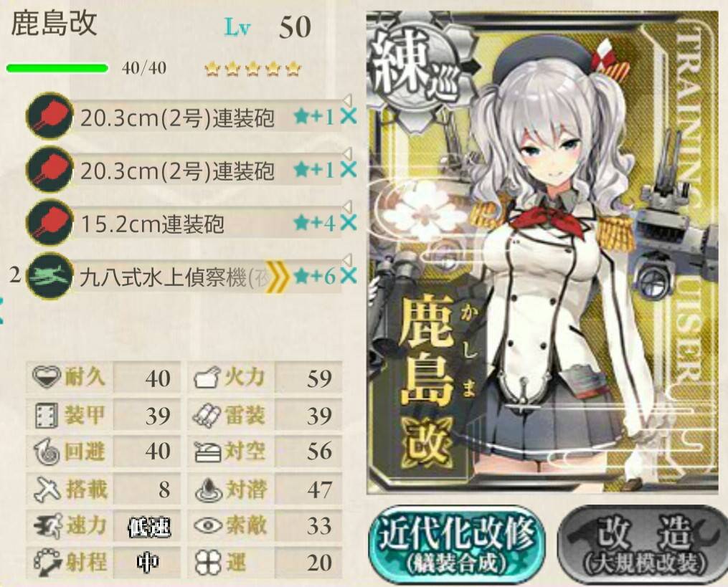728x587 pixels.
Task: Expand the small arrow above seaplane slot
Action: point(347,259)
